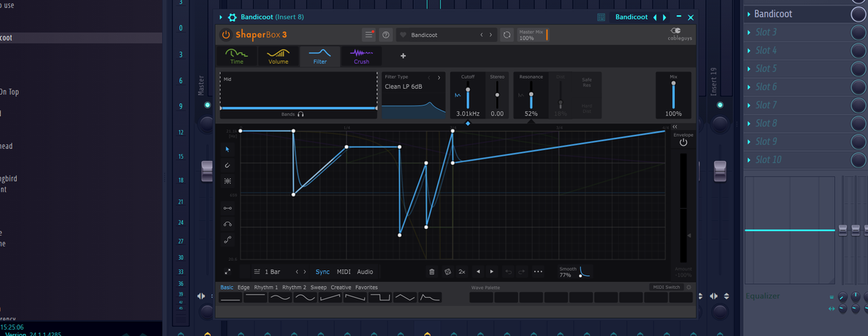Click the preset refresh/reload icon
This screenshot has width=868, height=336.
click(x=507, y=35)
